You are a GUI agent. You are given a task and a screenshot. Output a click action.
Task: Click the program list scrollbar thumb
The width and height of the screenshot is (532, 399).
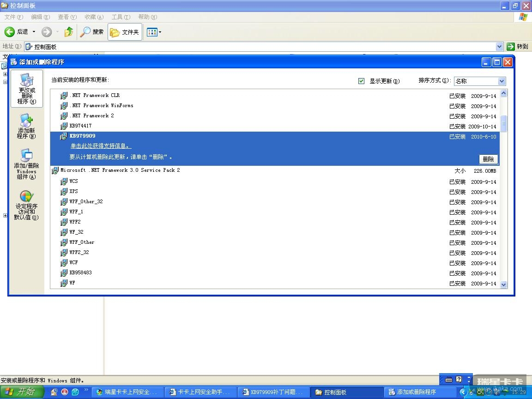click(x=503, y=123)
